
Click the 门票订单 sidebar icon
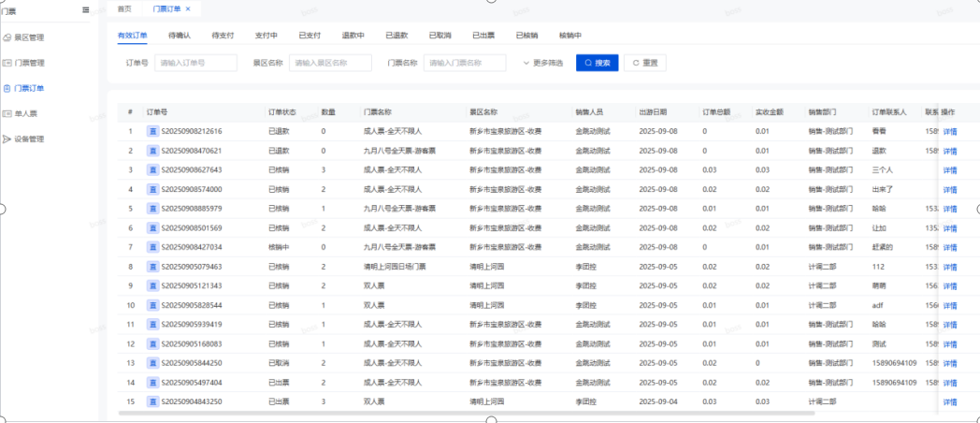point(7,88)
